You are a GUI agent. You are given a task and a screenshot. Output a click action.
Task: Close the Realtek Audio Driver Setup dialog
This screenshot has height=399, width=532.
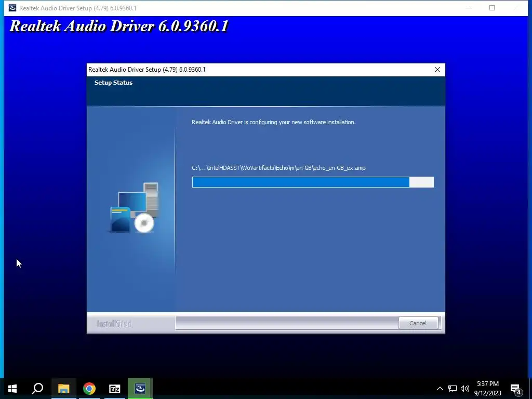pos(437,70)
